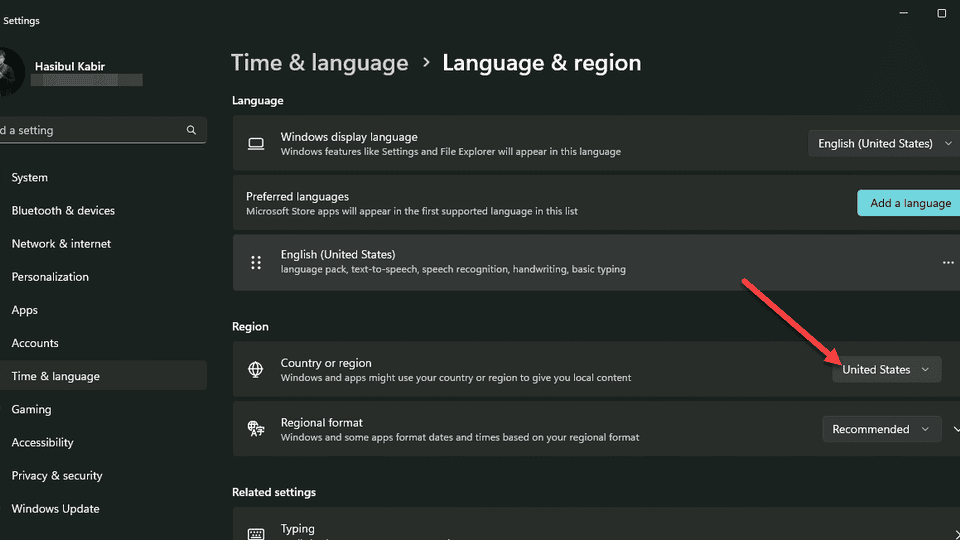Open the Typing related settings row
Image resolution: width=960 pixels, height=540 pixels.
[x=596, y=523]
